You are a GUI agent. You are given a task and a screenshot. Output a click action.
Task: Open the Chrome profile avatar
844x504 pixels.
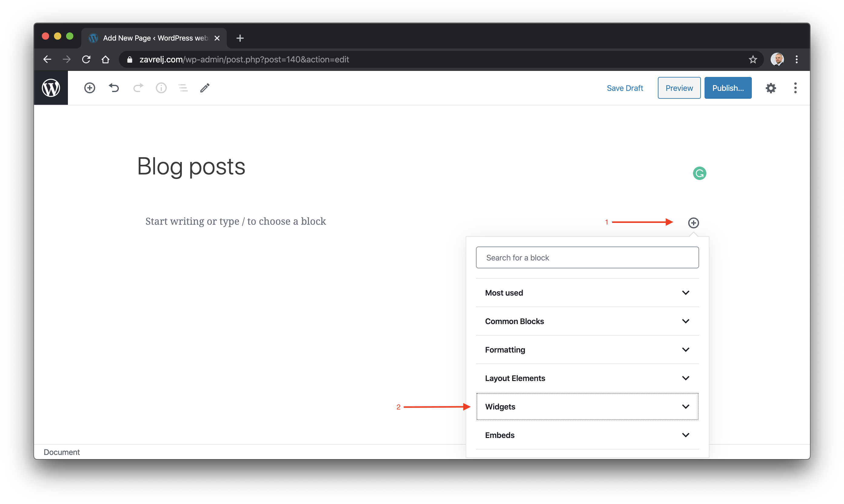click(x=777, y=59)
